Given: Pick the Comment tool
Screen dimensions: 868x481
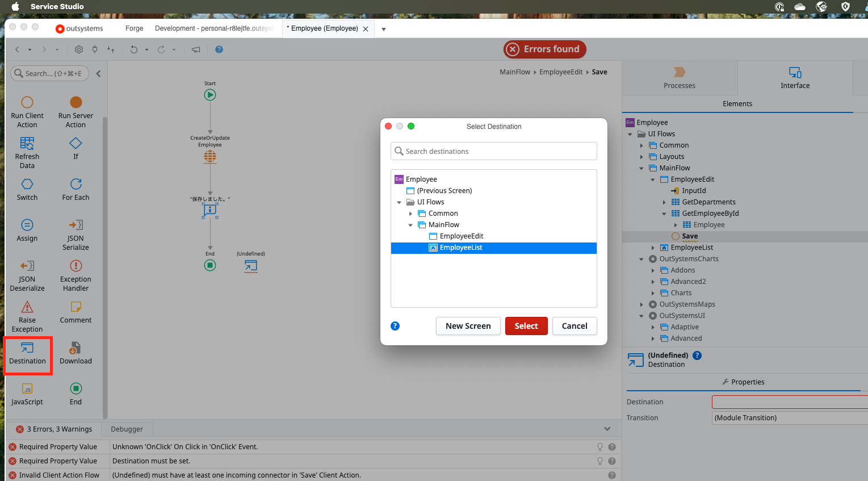Looking at the screenshot, I should 76,312.
